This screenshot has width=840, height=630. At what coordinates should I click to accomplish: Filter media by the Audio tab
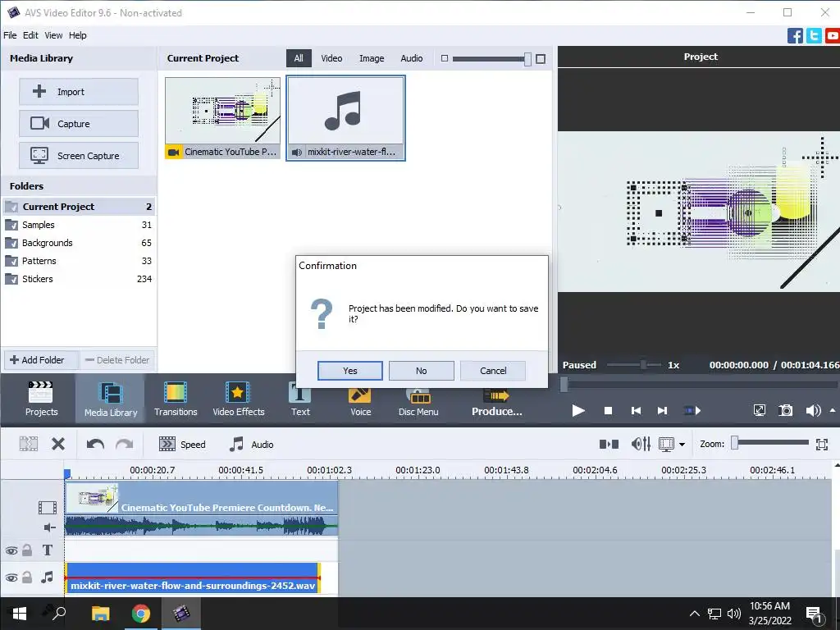[x=412, y=58]
